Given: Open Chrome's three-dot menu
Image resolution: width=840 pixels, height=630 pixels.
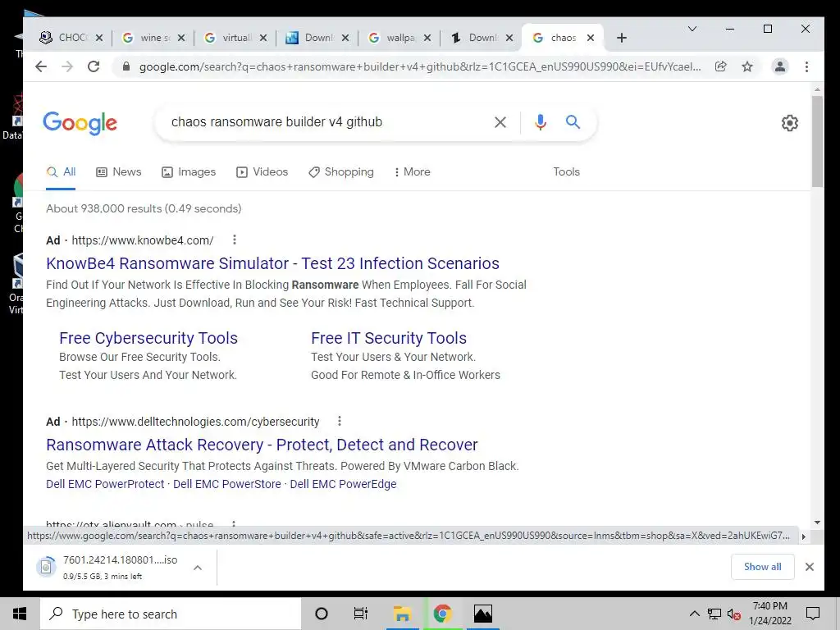Looking at the screenshot, I should coord(807,66).
